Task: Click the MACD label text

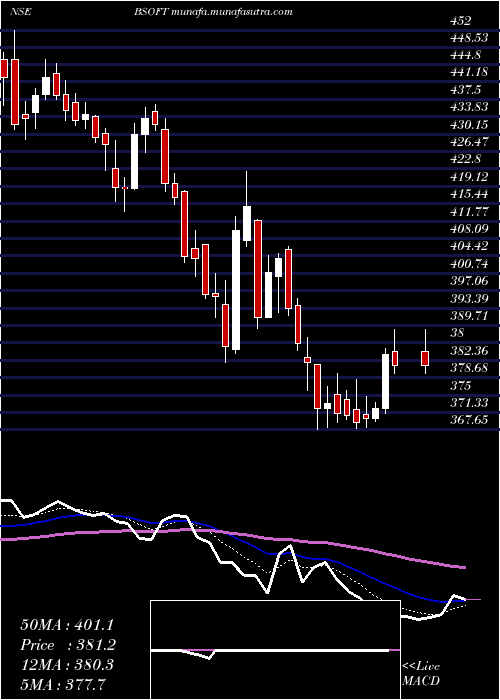Action: tap(419, 682)
